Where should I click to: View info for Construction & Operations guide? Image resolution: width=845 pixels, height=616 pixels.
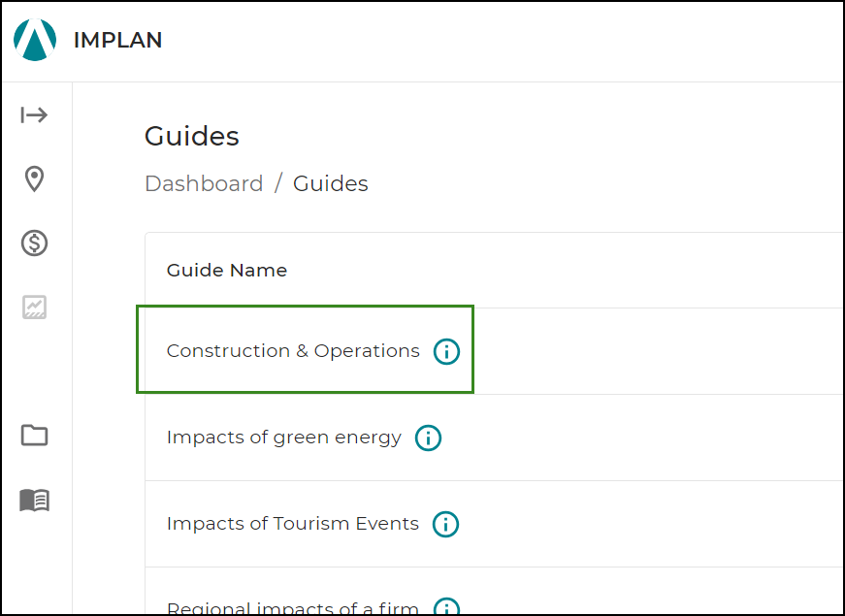(x=446, y=351)
